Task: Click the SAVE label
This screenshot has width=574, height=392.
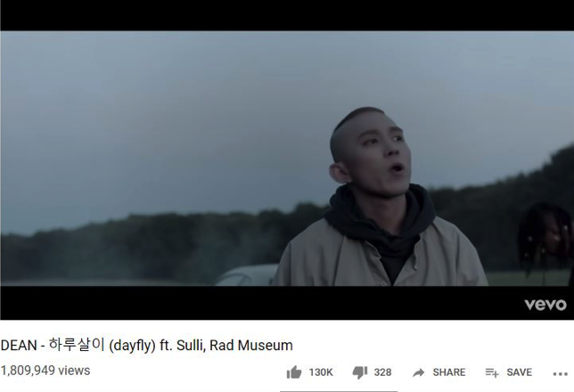Action: [519, 372]
